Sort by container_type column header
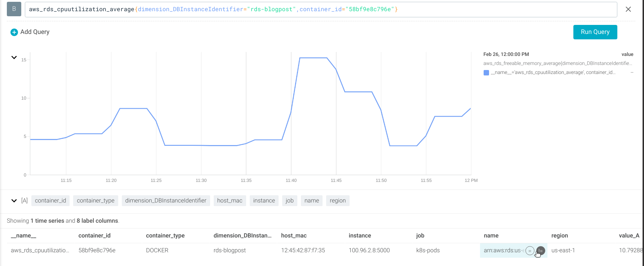 [165, 236]
